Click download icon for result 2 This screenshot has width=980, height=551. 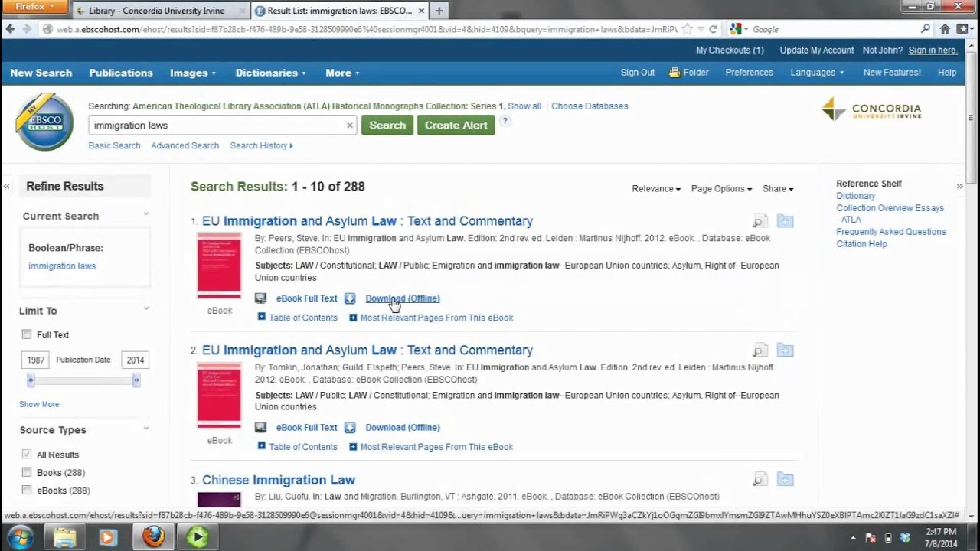click(350, 428)
